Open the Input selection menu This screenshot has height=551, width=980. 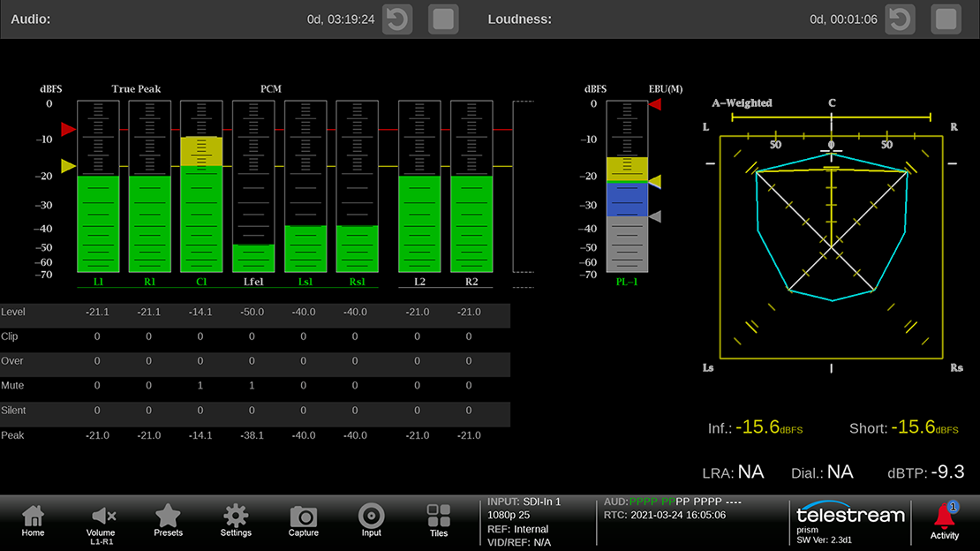372,520
